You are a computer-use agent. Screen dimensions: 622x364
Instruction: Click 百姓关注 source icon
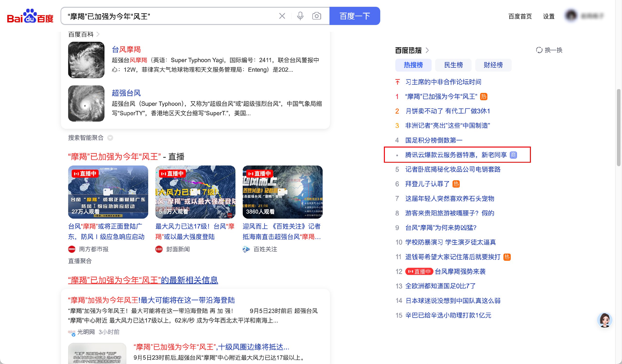pos(246,249)
